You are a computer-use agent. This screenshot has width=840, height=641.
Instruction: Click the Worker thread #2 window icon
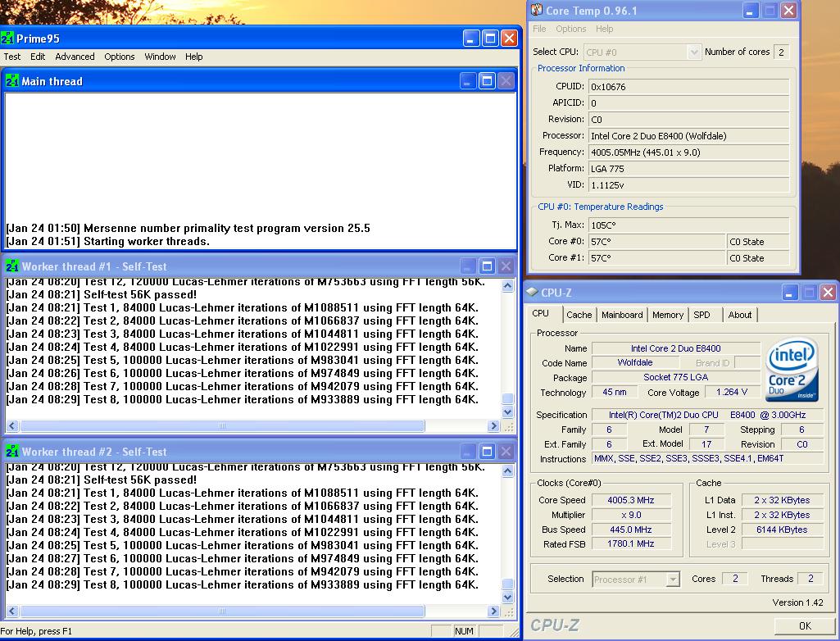(11, 452)
